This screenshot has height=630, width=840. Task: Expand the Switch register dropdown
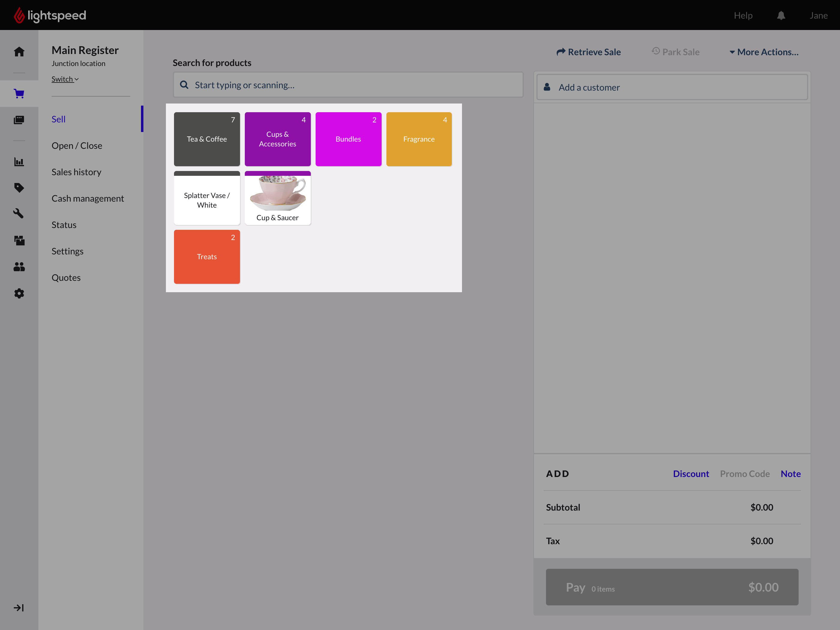click(x=65, y=79)
